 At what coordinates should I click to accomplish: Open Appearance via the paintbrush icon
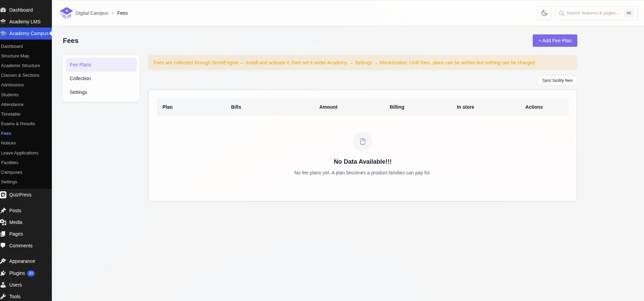click(x=3, y=261)
